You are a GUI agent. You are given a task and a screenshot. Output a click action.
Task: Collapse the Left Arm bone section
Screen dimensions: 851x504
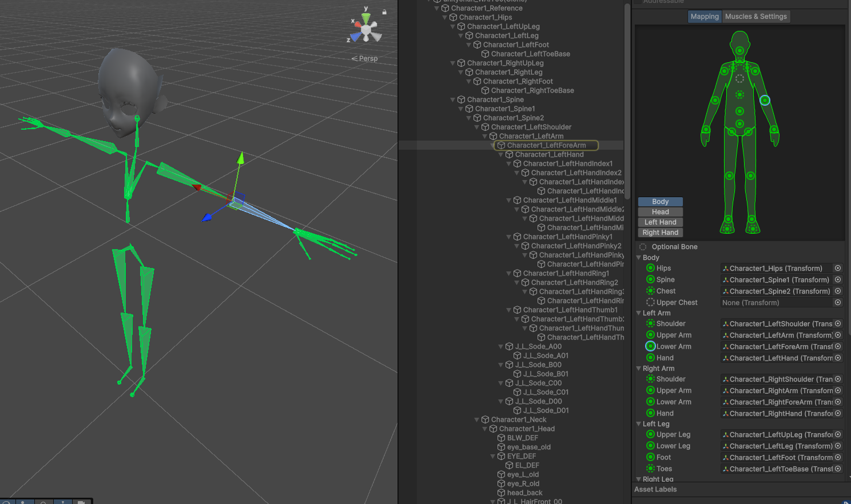(639, 313)
